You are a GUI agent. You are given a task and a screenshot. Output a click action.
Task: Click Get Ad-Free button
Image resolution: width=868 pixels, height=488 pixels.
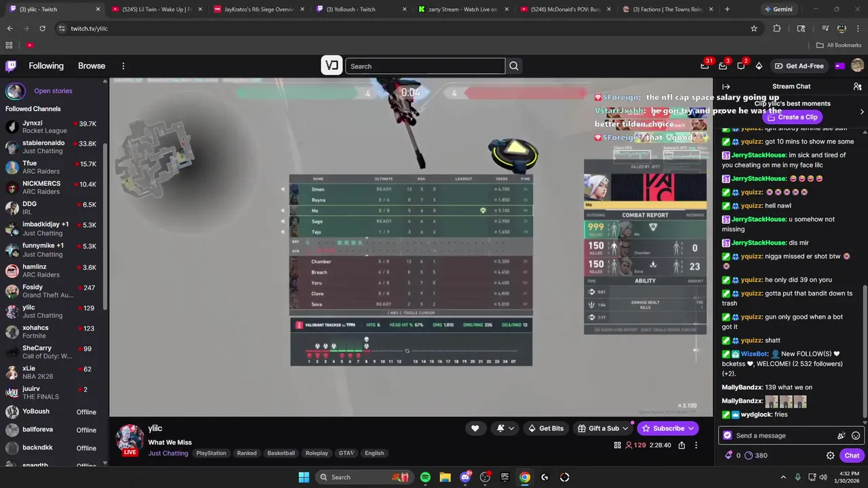[x=800, y=66]
